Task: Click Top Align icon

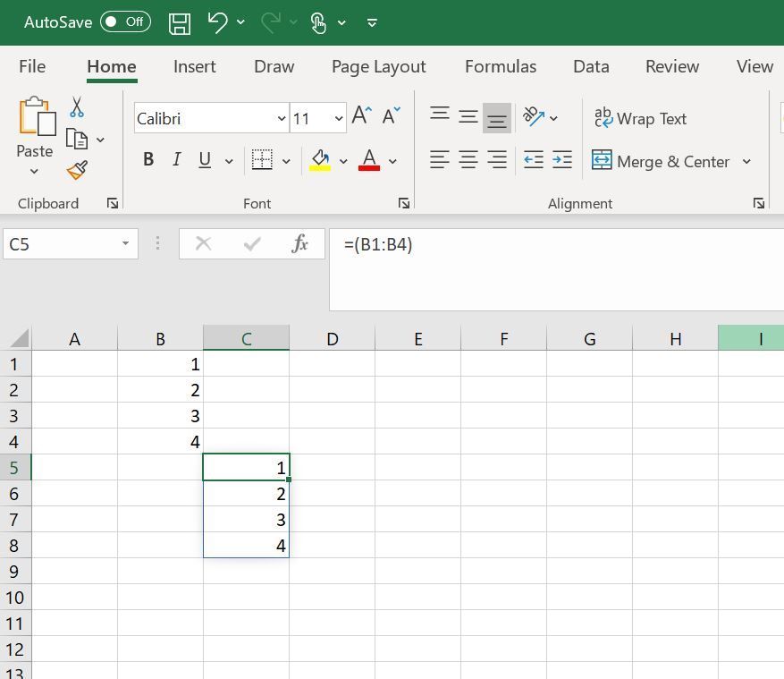Action: pos(440,114)
